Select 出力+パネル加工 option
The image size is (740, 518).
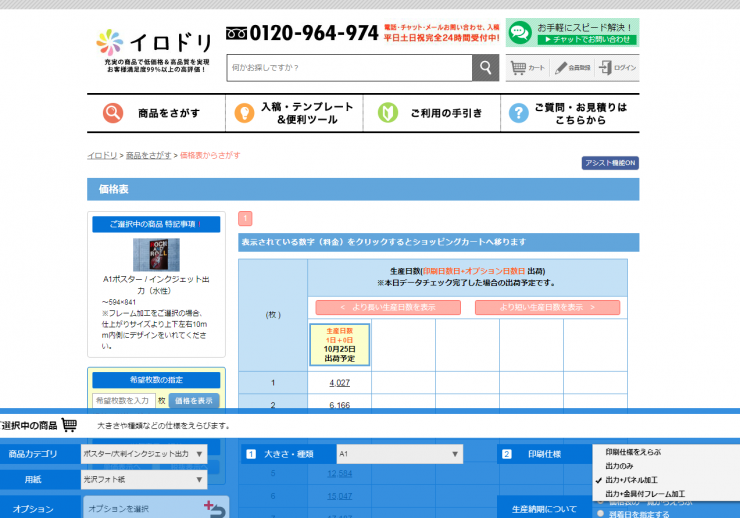(631, 480)
